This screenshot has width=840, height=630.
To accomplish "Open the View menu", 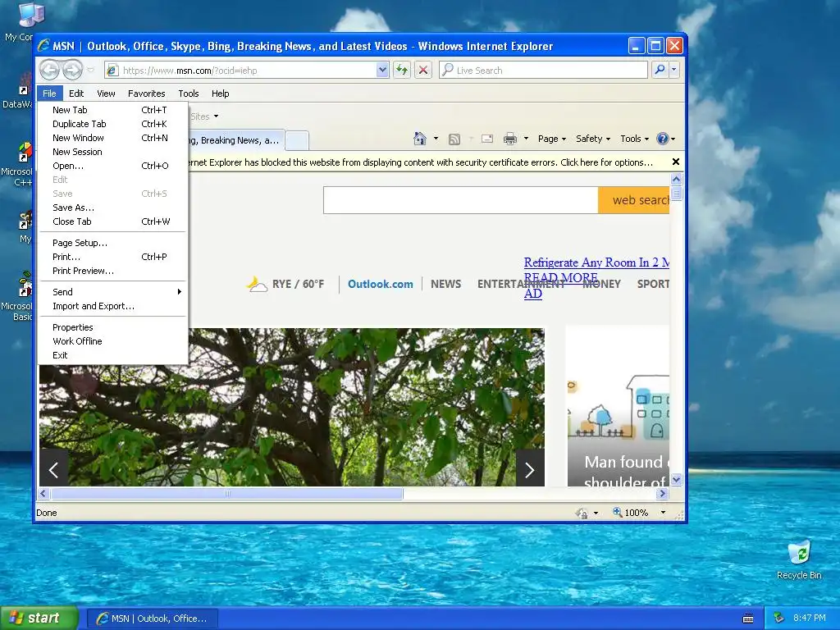I will click(x=106, y=94).
